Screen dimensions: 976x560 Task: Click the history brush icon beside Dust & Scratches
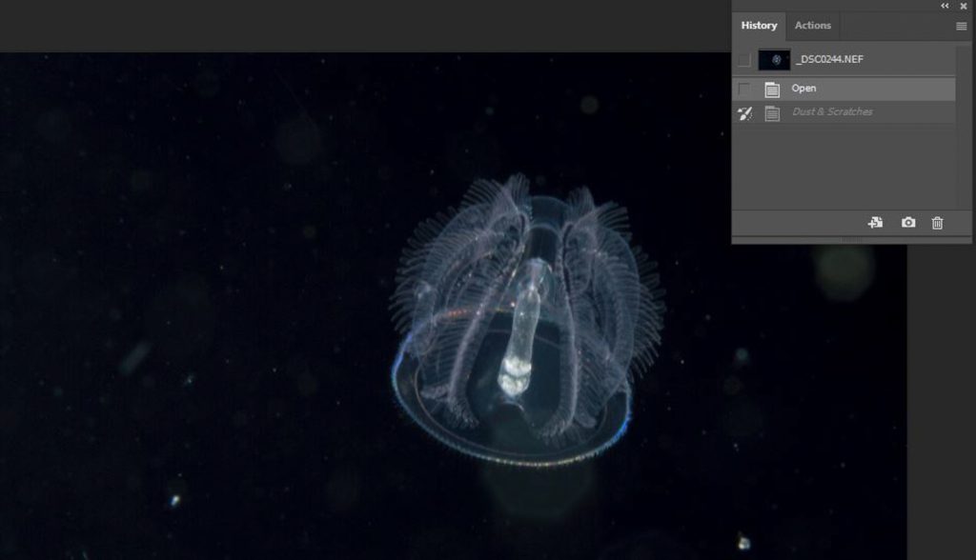(746, 112)
